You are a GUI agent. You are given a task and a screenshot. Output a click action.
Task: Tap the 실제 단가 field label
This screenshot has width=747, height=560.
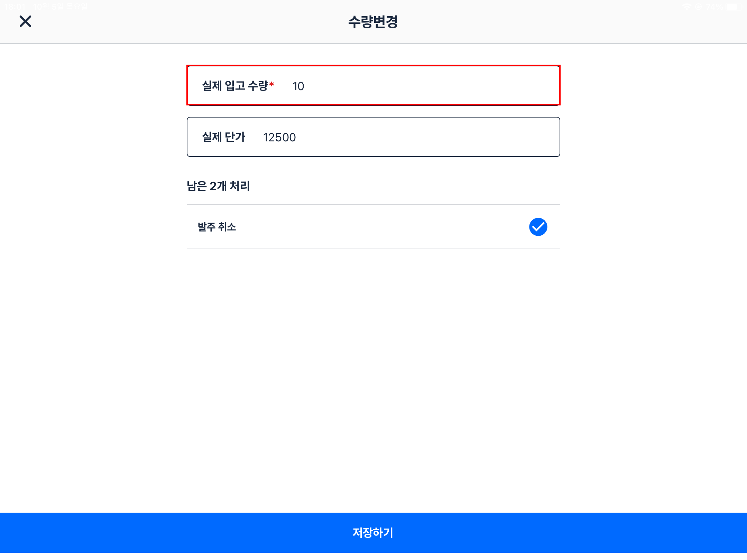223,137
